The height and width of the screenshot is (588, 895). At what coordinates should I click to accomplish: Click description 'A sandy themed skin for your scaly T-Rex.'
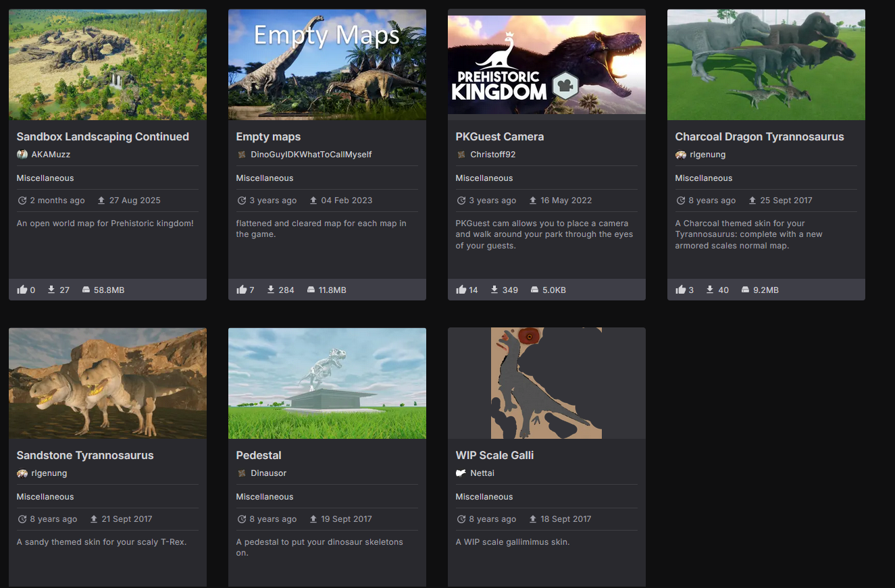pos(101,542)
